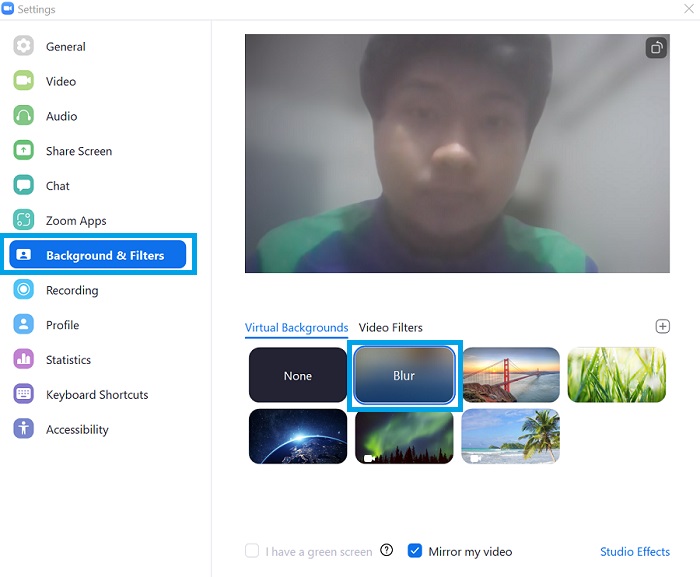
Task: Select the General label in sidebar
Action: pos(66,47)
